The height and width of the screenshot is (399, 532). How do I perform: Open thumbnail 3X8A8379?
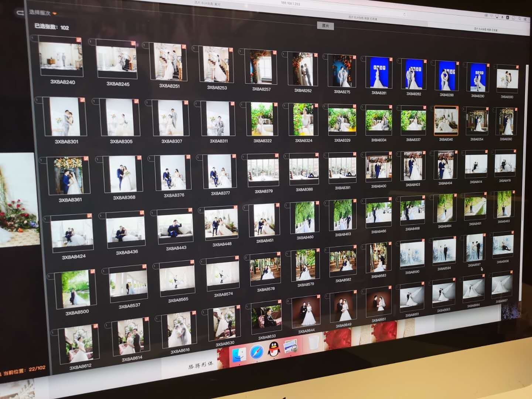pos(263,170)
